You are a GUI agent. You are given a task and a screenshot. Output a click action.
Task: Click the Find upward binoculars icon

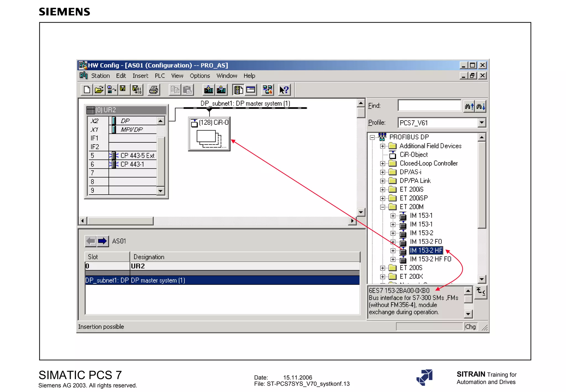[x=469, y=106]
